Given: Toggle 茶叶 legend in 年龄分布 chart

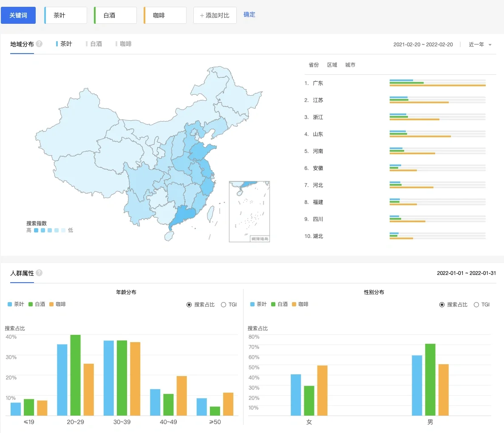Looking at the screenshot, I should coord(16,304).
